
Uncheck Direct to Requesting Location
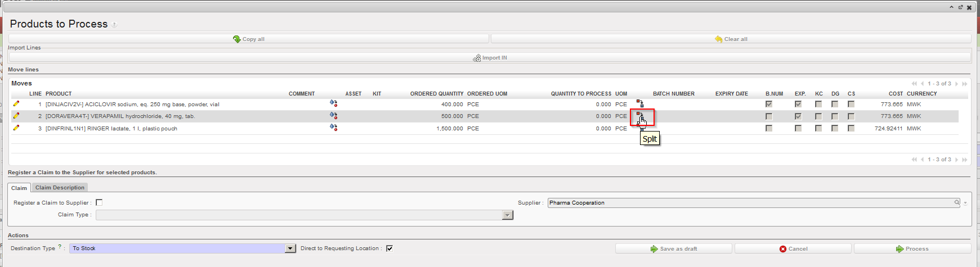tap(390, 248)
